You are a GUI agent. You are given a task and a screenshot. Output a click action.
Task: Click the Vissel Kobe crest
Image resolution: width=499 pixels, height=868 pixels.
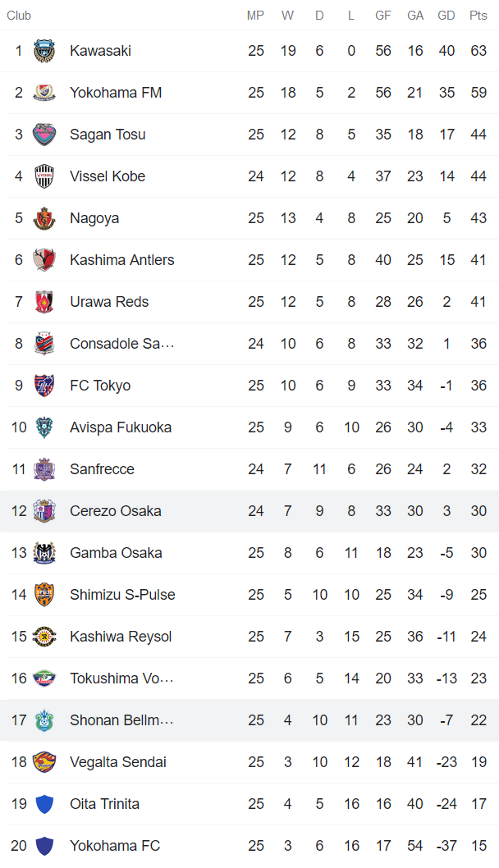[x=45, y=176]
